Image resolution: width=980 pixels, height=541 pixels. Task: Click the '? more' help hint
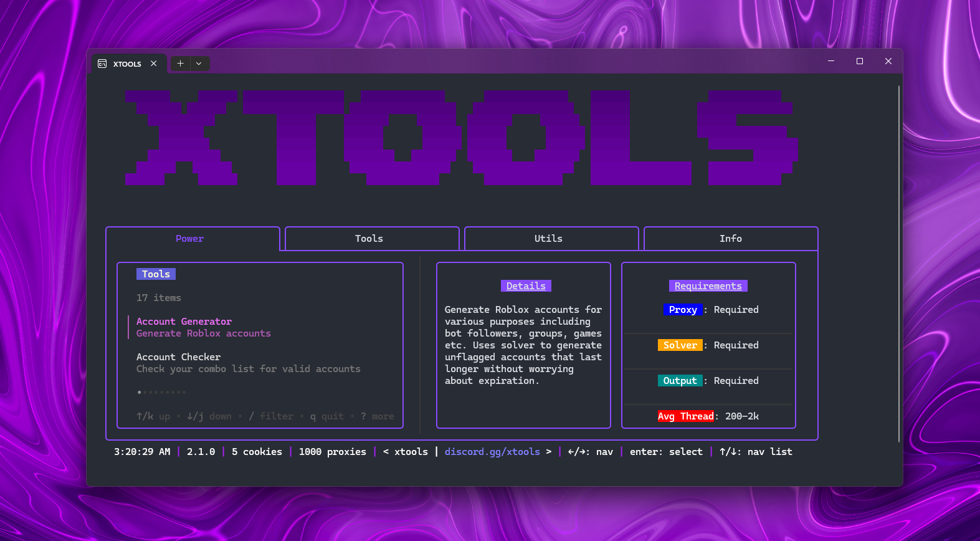click(x=378, y=416)
